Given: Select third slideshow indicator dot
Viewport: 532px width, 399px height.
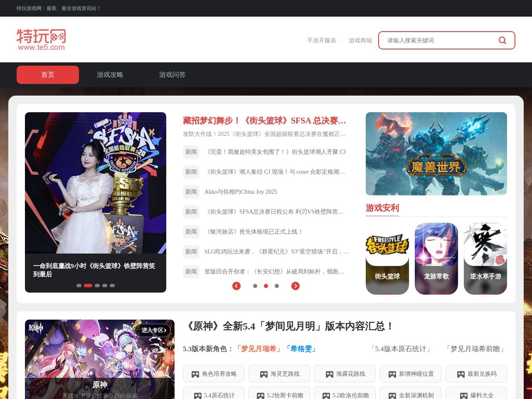Looking at the screenshot, I should tap(97, 286).
